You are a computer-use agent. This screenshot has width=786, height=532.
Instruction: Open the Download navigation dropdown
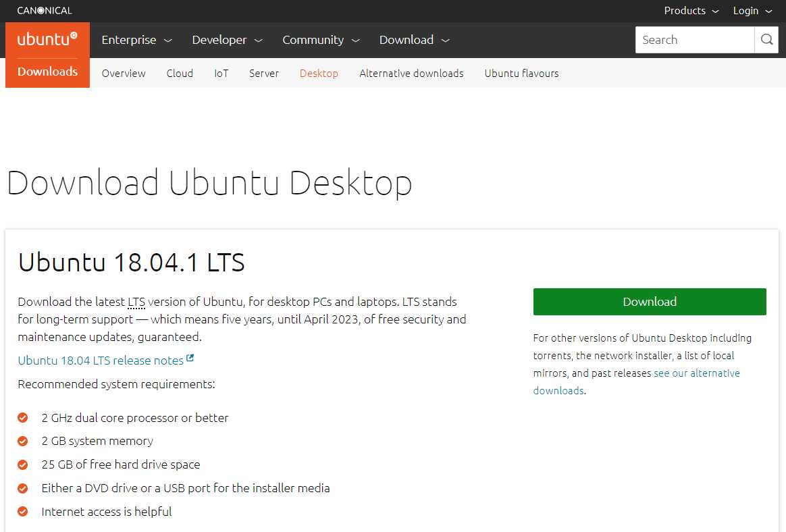[414, 40]
